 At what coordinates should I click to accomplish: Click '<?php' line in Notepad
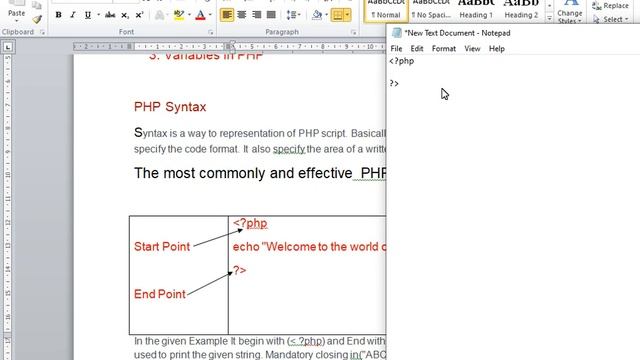402,61
